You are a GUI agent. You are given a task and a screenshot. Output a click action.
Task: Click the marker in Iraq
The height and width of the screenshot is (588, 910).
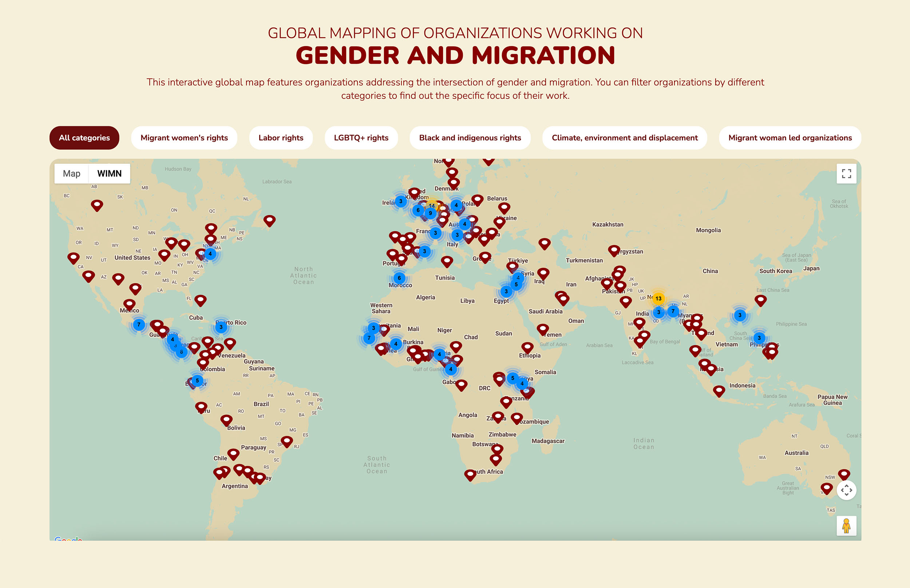[x=543, y=274]
